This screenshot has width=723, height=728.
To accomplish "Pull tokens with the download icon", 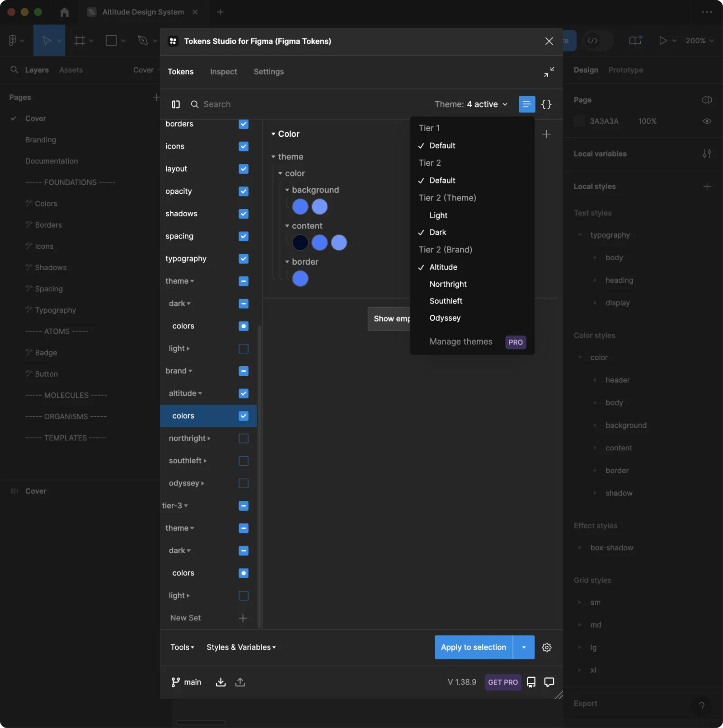I will [x=221, y=682].
